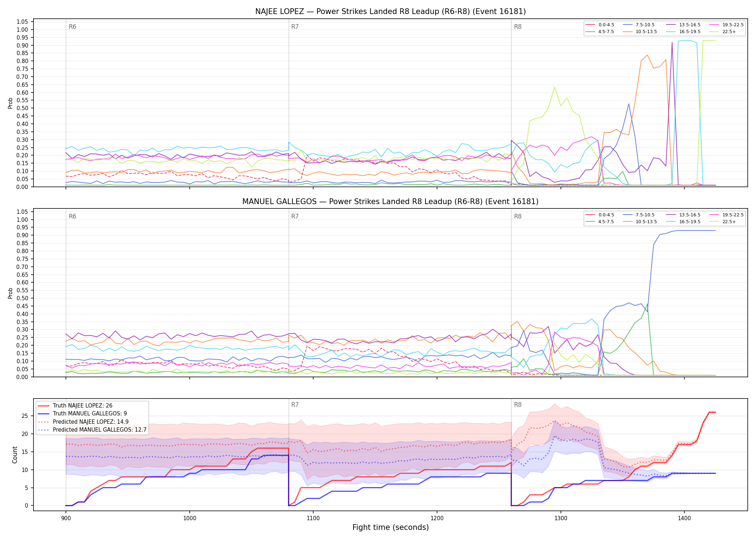
Task: Click the 'Prob' y-axis label of Manuel Gallegos chart
Action: pyautogui.click(x=10, y=293)
